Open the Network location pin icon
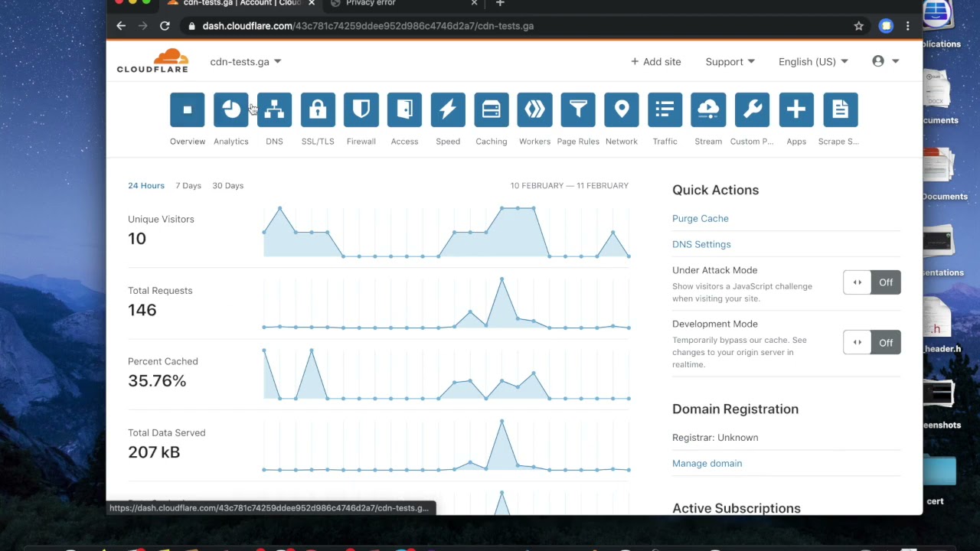980x551 pixels. pyautogui.click(x=622, y=110)
